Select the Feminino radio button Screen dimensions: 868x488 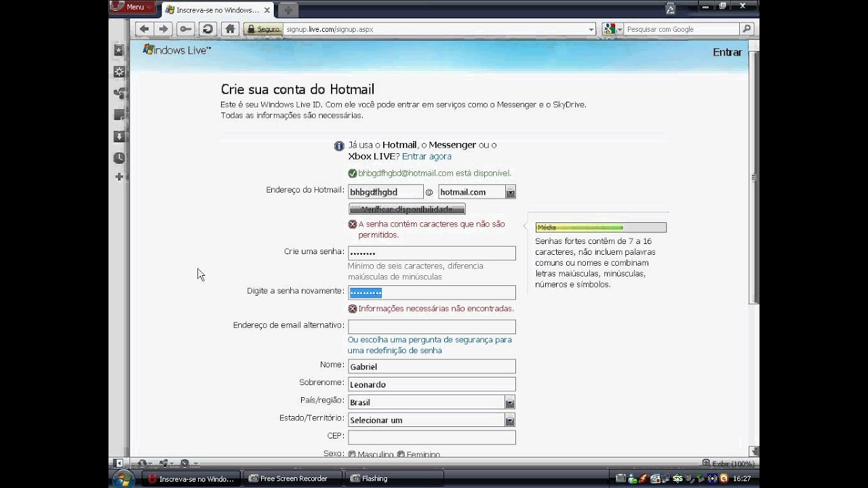pos(401,455)
